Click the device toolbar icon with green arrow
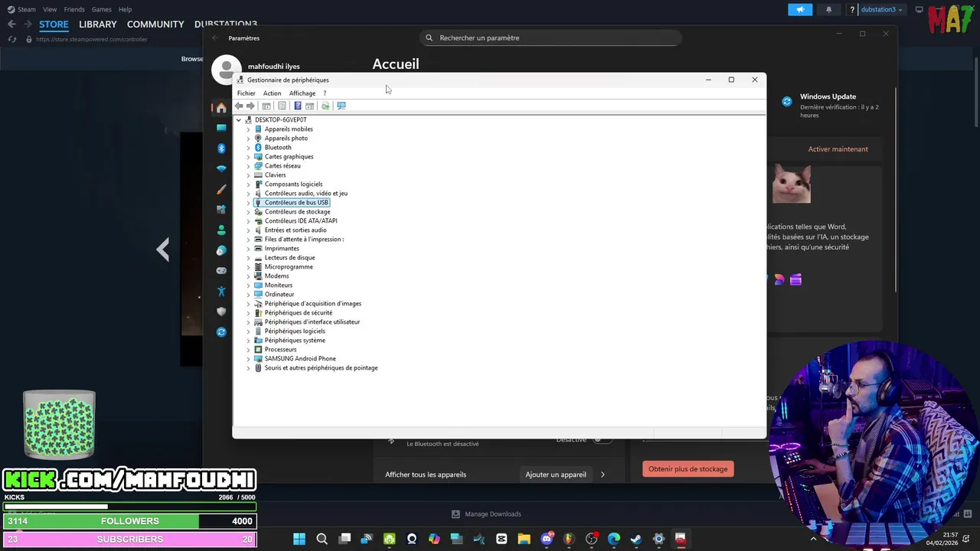The height and width of the screenshot is (551, 980). (325, 106)
